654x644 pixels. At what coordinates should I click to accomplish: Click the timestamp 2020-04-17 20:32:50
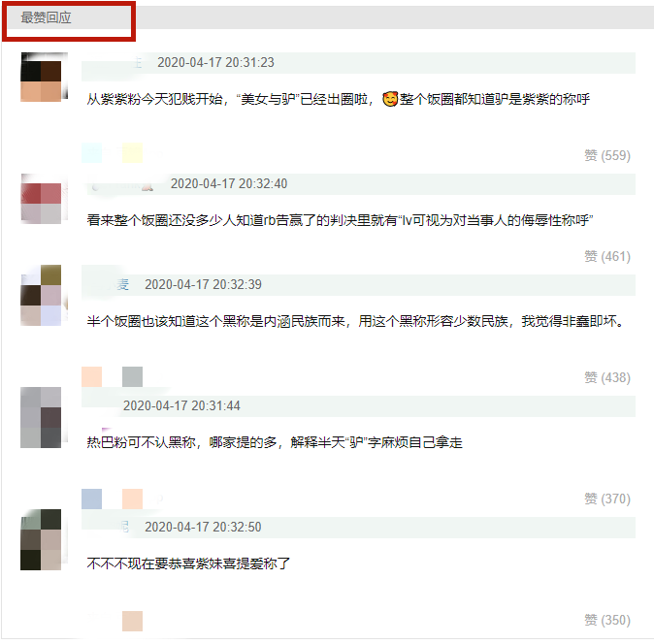(x=203, y=527)
